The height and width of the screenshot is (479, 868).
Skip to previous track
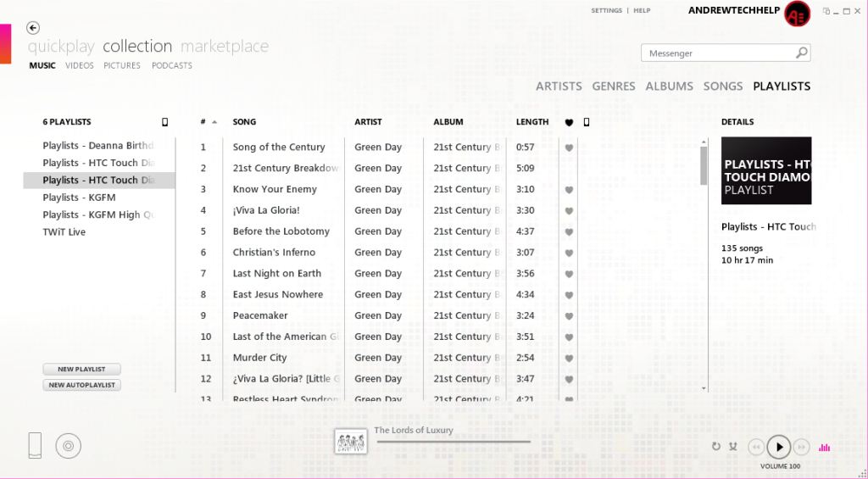(x=755, y=447)
